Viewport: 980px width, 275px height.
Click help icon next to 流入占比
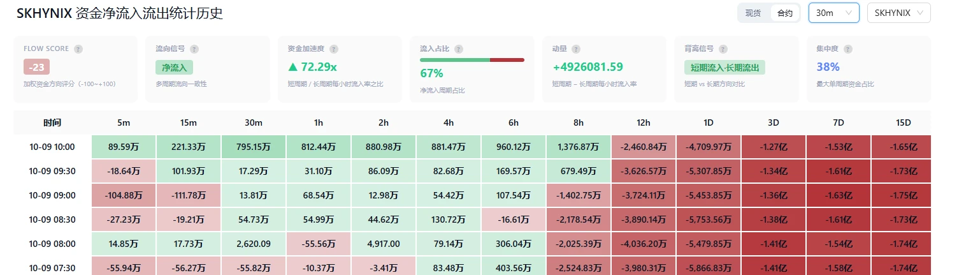click(459, 49)
